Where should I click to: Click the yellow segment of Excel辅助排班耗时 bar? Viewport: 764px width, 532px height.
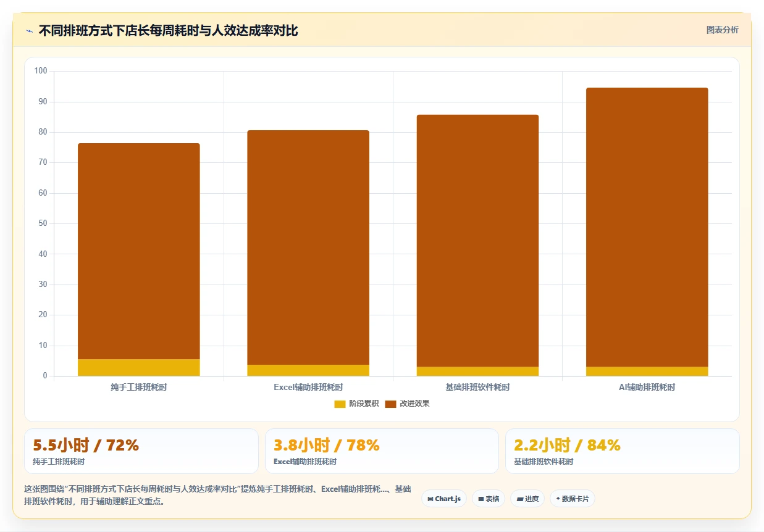(308, 370)
